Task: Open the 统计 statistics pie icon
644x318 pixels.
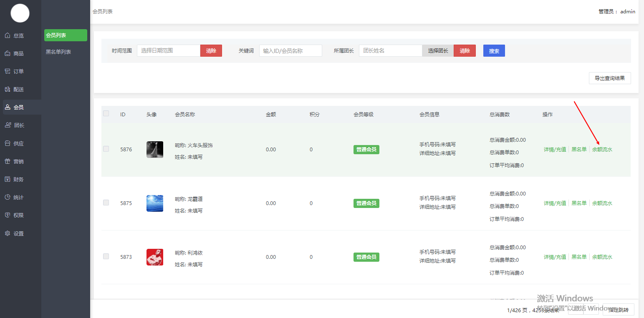Action: click(8, 197)
